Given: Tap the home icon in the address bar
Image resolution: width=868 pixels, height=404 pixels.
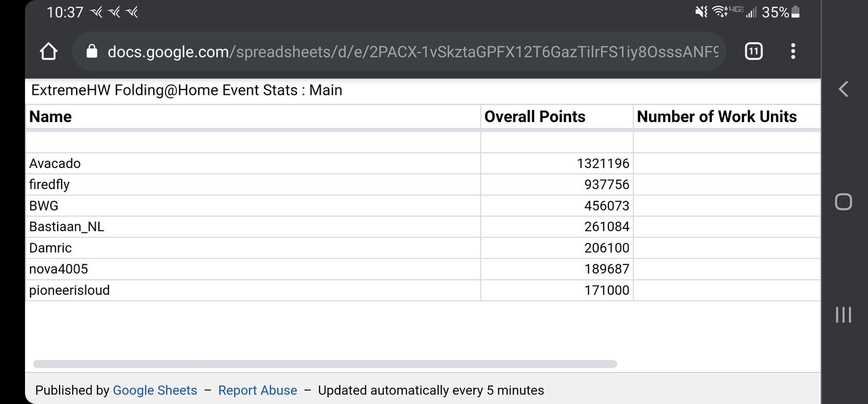Looking at the screenshot, I should tap(48, 51).
